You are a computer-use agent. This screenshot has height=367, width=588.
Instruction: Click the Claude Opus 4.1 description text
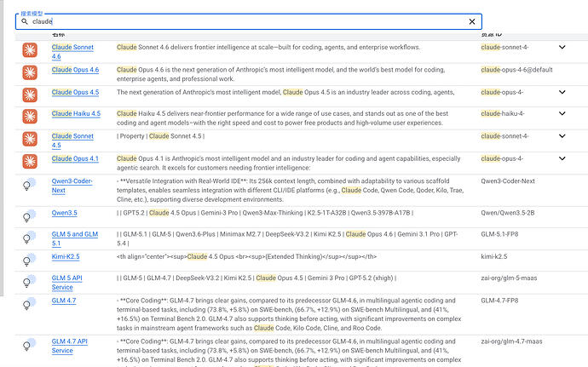[288, 163]
